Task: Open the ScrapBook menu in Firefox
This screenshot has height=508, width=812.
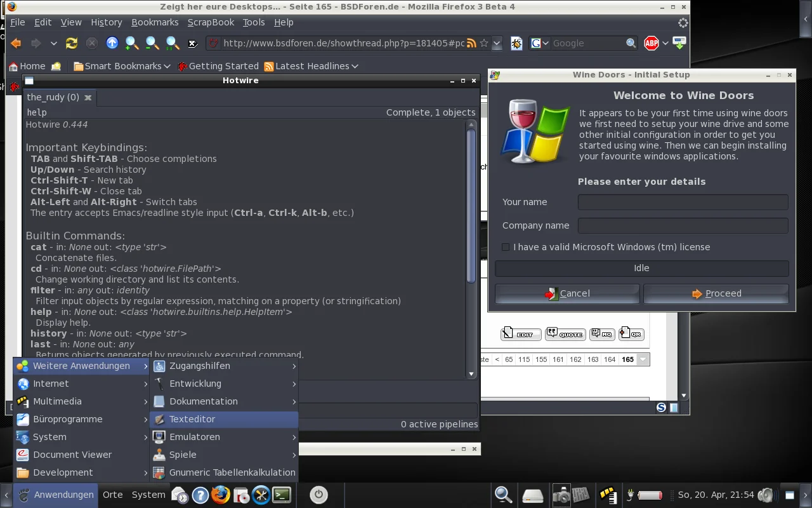Action: pos(211,22)
